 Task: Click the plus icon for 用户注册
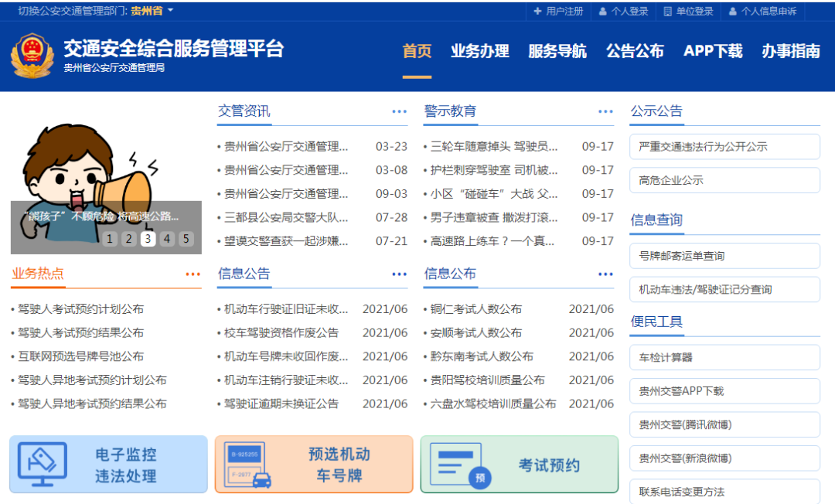538,12
